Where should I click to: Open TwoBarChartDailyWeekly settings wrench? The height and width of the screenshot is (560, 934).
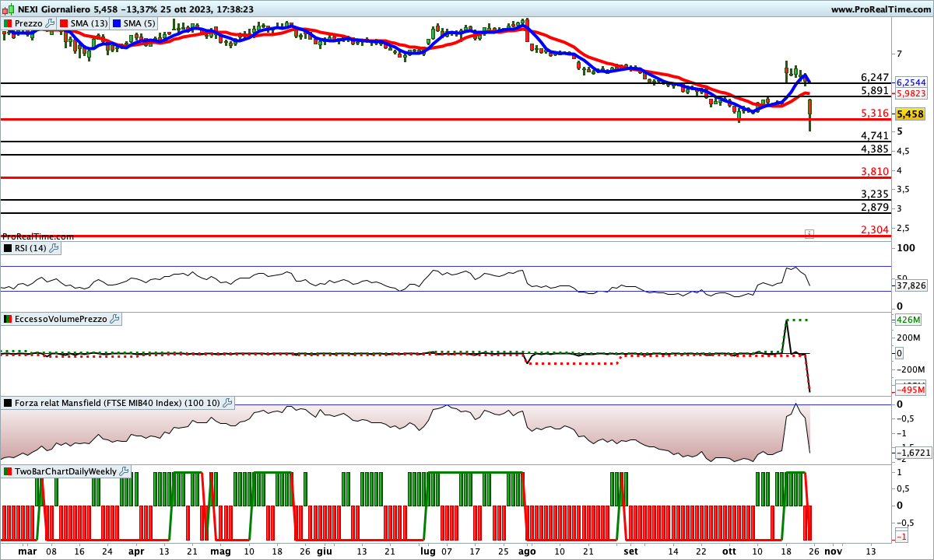125,471
